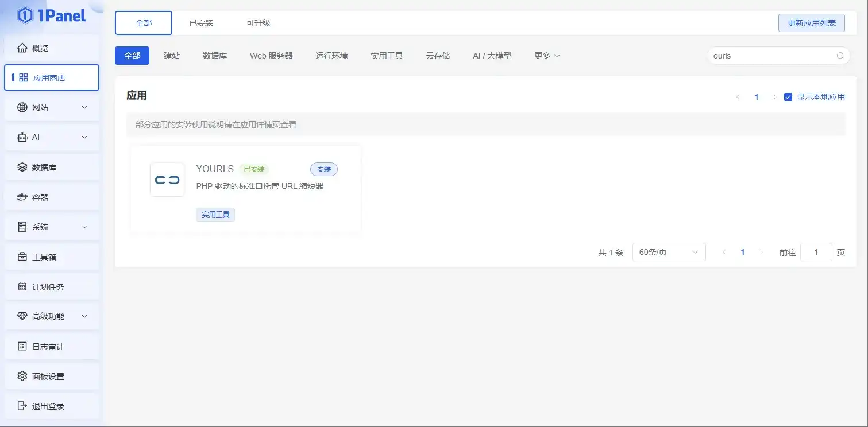The image size is (868, 427).
Task: Switch to the 可升级 tab
Action: (x=259, y=23)
